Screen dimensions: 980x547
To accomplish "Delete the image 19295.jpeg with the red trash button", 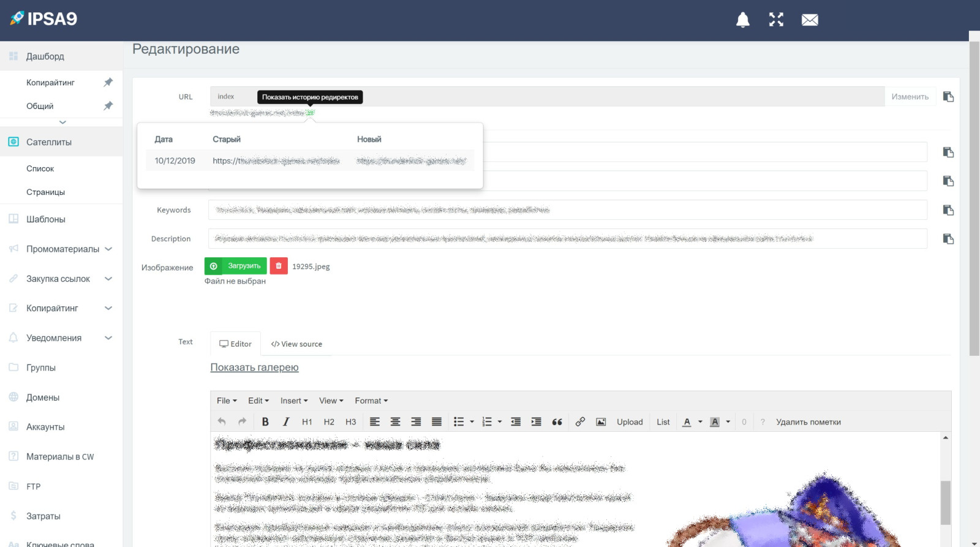I will pos(279,266).
